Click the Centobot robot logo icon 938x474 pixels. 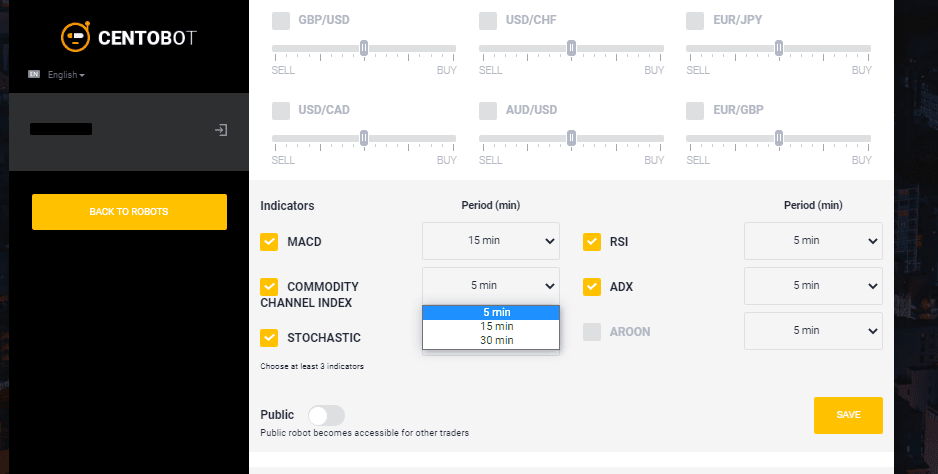(75, 36)
